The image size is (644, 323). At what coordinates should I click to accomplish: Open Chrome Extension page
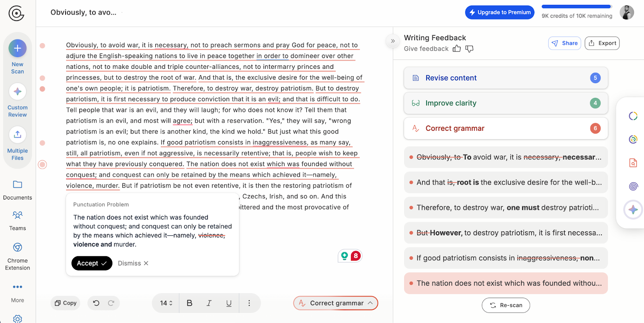coord(17,256)
